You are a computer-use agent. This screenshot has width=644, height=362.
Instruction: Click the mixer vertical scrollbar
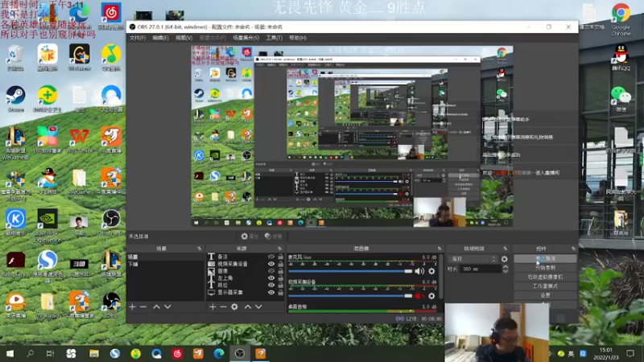441,277
